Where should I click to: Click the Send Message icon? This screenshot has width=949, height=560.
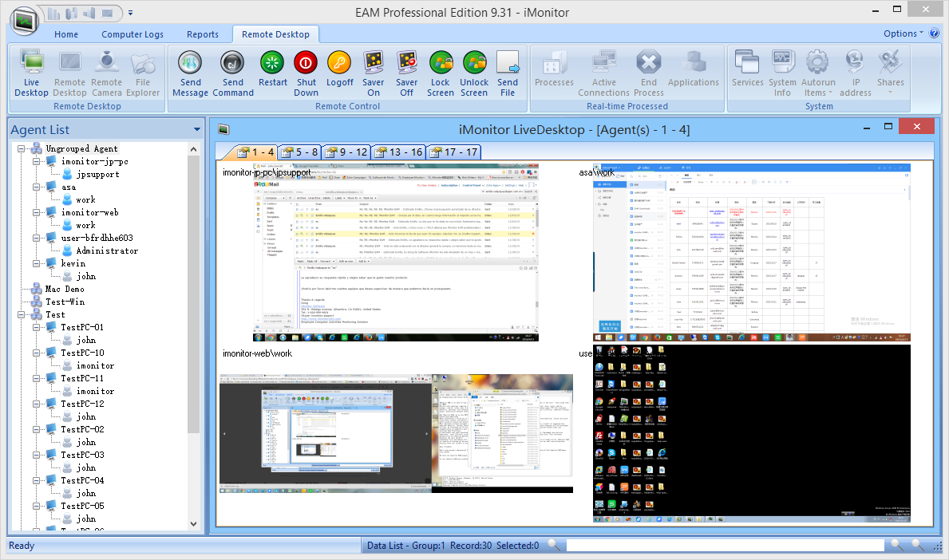point(190,73)
